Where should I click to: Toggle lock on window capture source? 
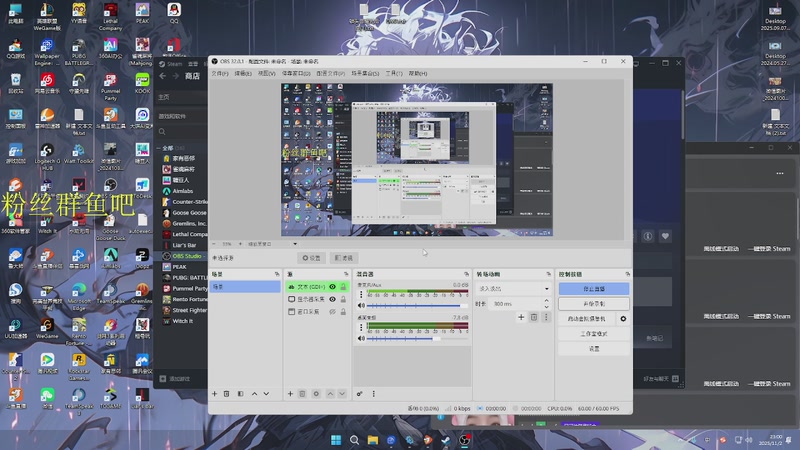343,311
